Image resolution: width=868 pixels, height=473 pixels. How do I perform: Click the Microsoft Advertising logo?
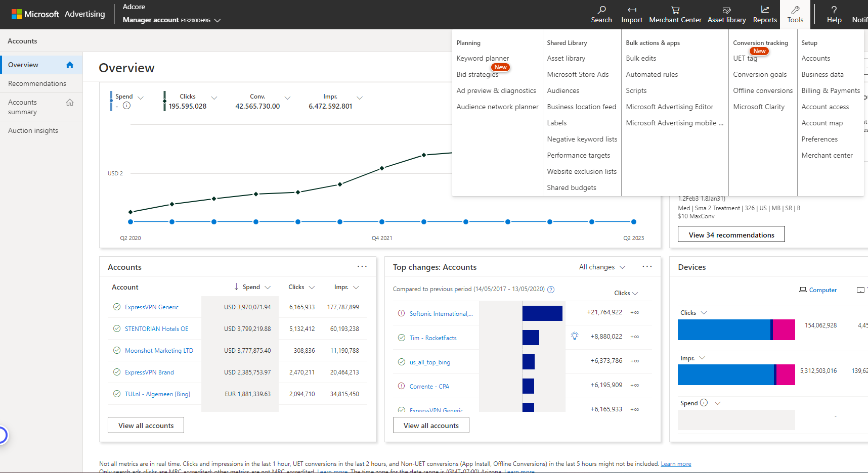50,14
